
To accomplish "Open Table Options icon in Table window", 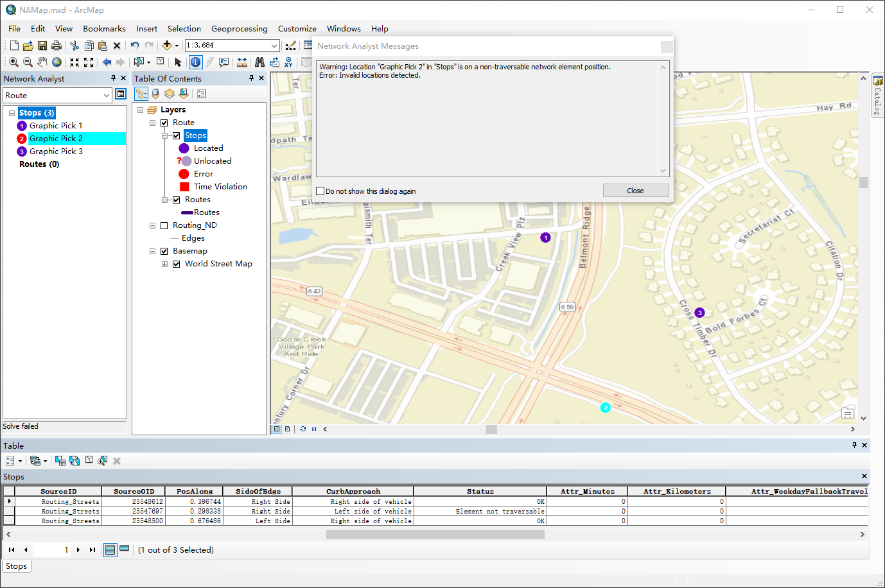I will tap(10, 461).
